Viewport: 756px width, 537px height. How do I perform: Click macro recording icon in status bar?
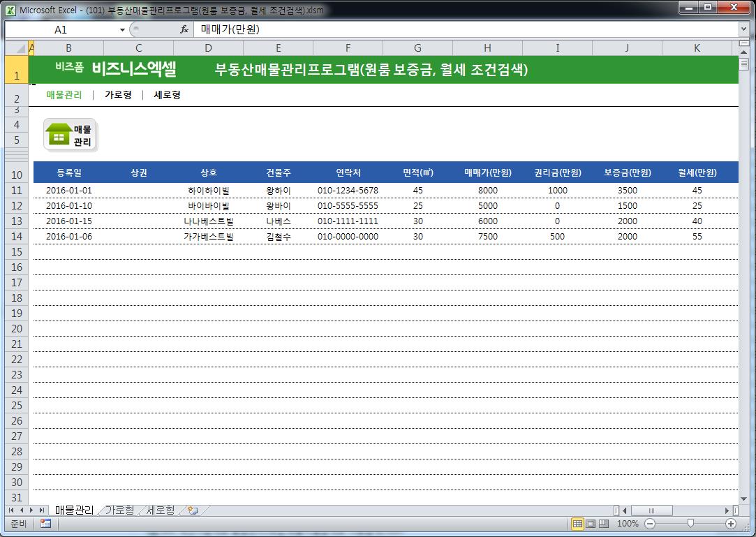click(46, 524)
